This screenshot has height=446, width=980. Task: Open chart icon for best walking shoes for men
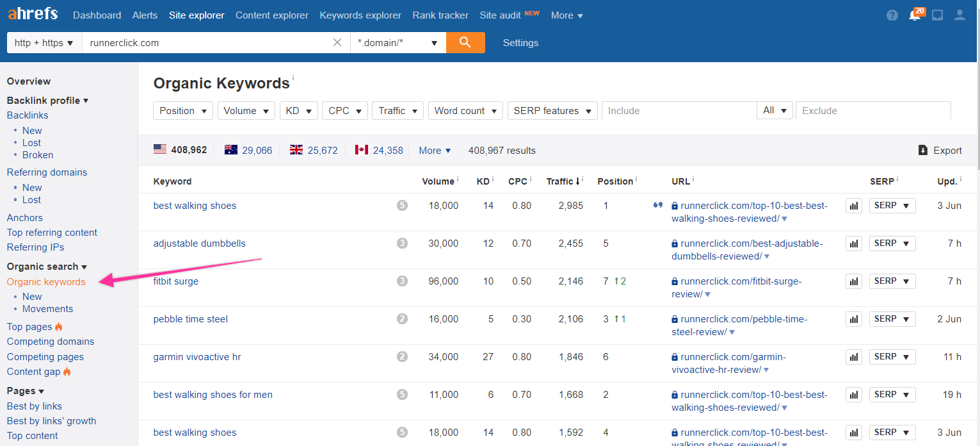point(854,395)
